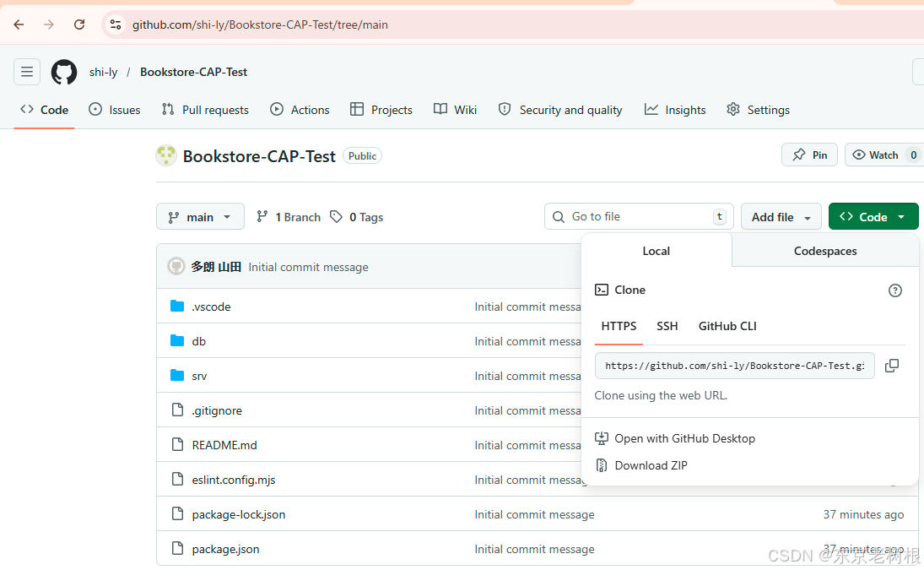Expand the Add file dropdown
The image size is (924, 570).
(x=781, y=217)
